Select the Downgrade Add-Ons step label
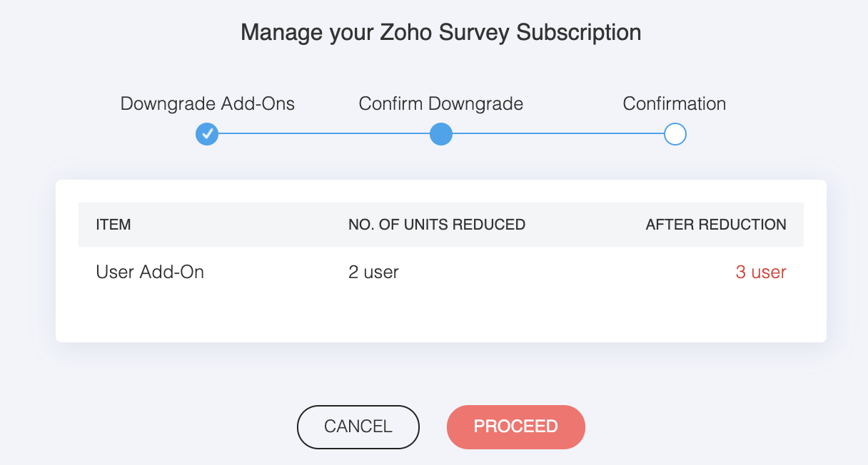Image resolution: width=868 pixels, height=465 pixels. pyautogui.click(x=207, y=103)
